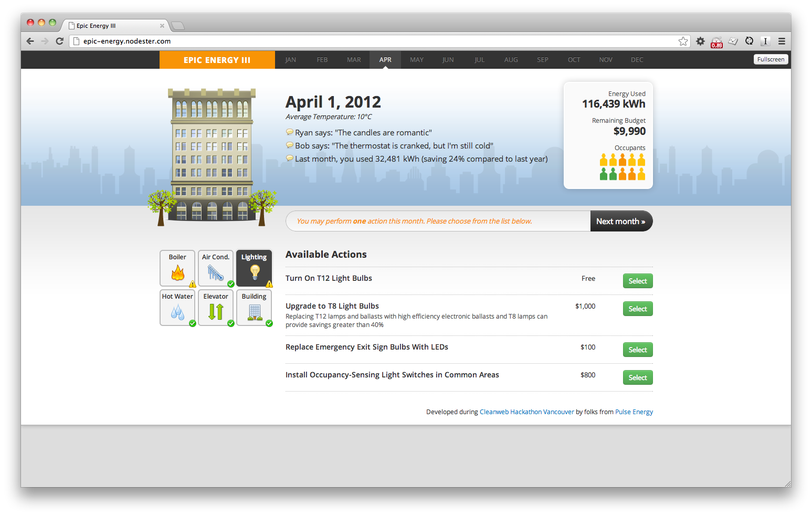
Task: Select Turn On T12 Light Bulbs
Action: point(637,281)
